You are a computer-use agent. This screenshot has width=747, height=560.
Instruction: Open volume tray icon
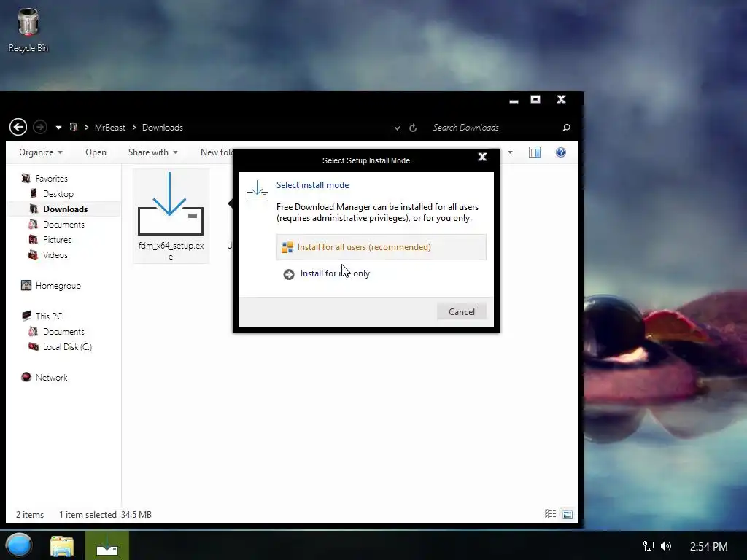[x=666, y=546]
